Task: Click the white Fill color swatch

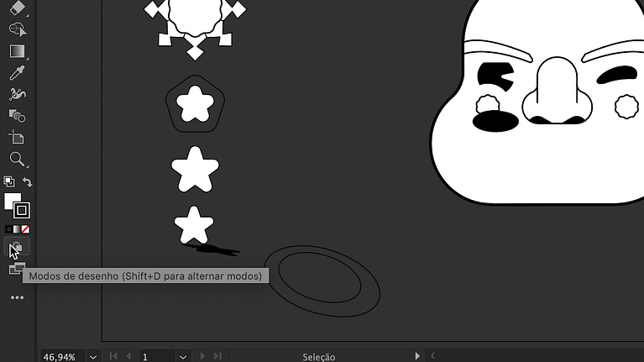Action: pos(12,201)
